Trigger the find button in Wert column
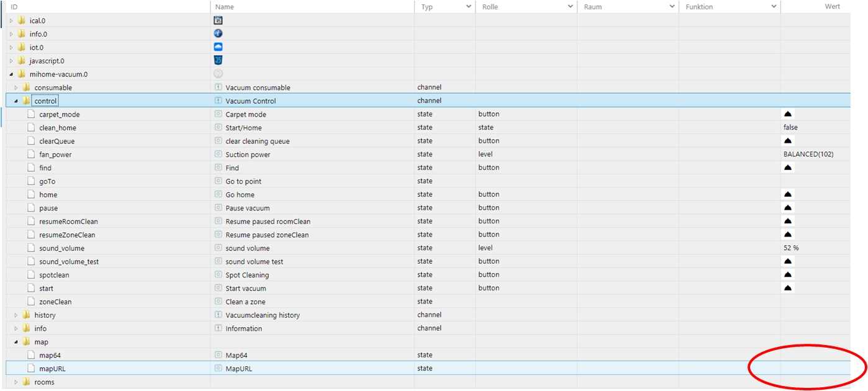 pos(788,168)
